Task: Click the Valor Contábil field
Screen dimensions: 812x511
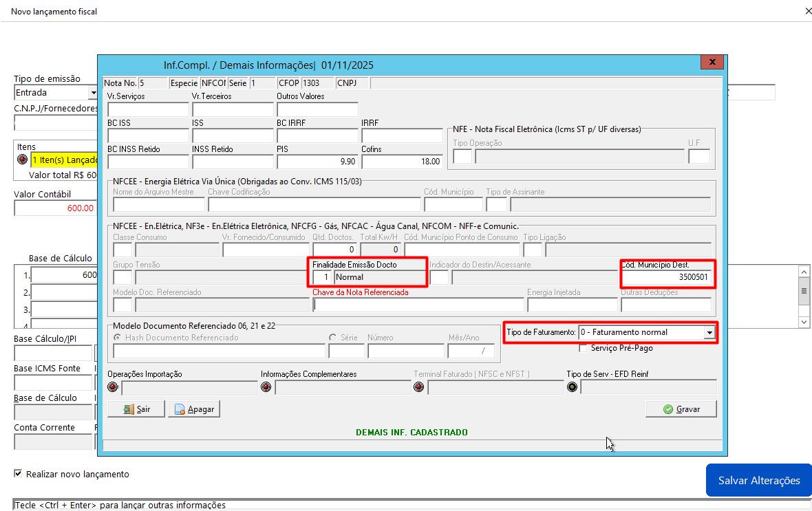Action: pyautogui.click(x=56, y=208)
